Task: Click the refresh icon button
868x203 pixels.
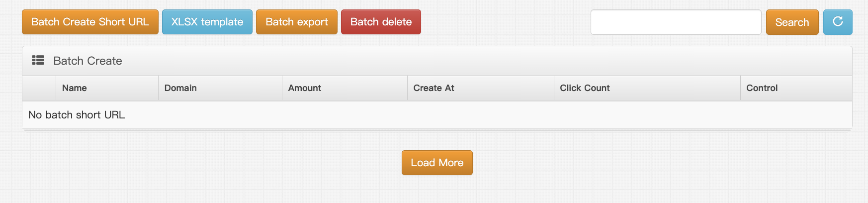Action: point(838,22)
